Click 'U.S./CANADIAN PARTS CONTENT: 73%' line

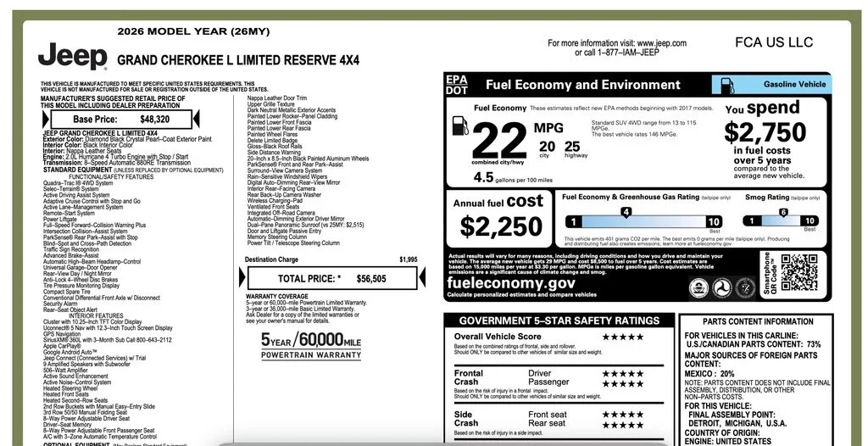pos(754,344)
